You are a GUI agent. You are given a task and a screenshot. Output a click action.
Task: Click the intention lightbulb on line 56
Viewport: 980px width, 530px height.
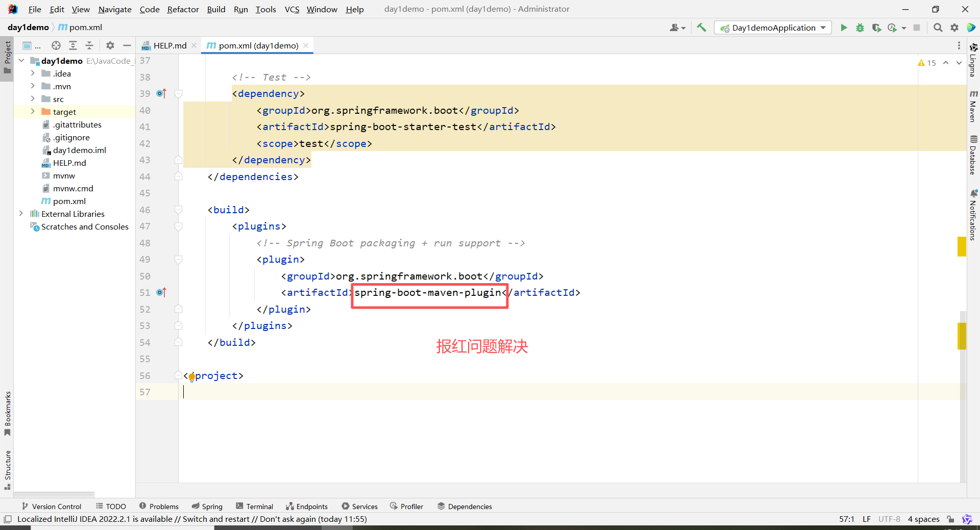(191, 377)
